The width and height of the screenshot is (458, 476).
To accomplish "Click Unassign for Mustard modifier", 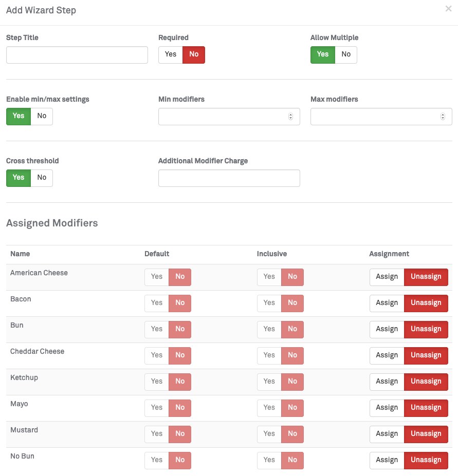I will coord(426,434).
